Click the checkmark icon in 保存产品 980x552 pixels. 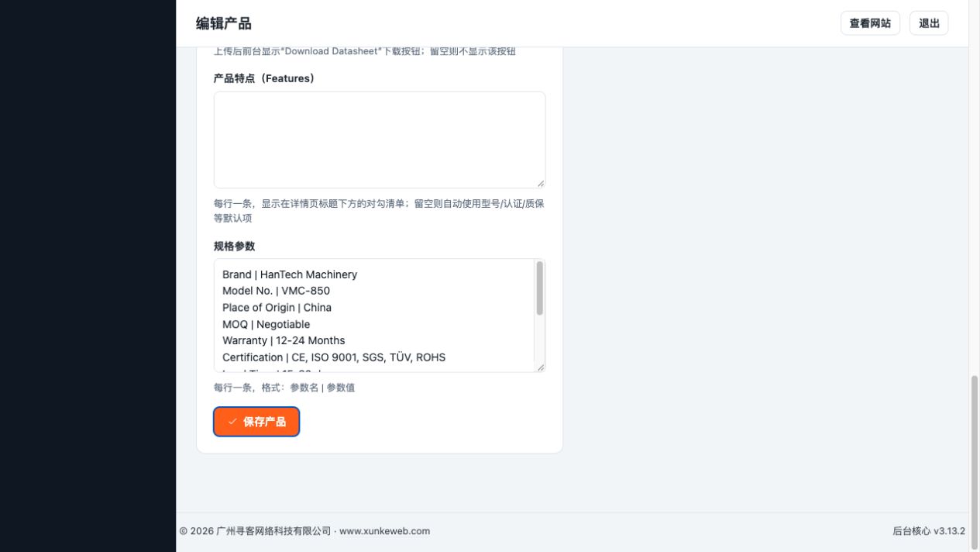(232, 422)
